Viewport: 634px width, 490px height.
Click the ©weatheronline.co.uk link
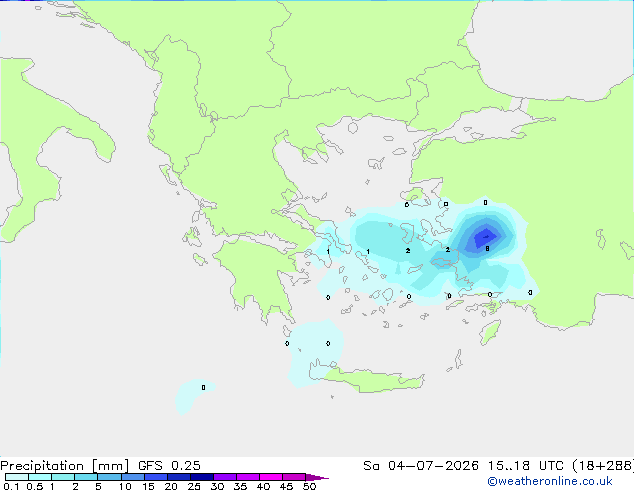click(549, 481)
